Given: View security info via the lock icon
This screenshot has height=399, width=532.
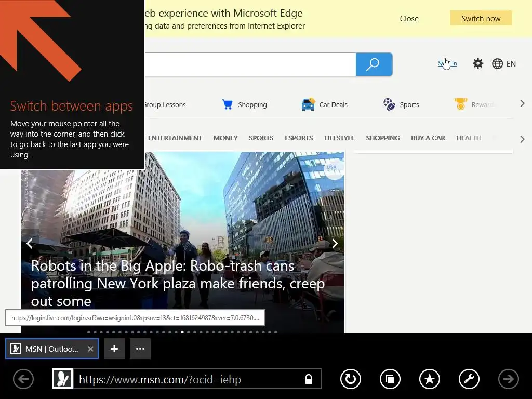Looking at the screenshot, I should [x=309, y=379].
